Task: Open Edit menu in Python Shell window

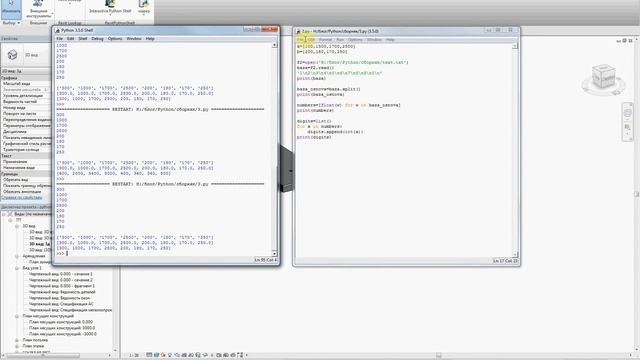Action: tap(71, 39)
